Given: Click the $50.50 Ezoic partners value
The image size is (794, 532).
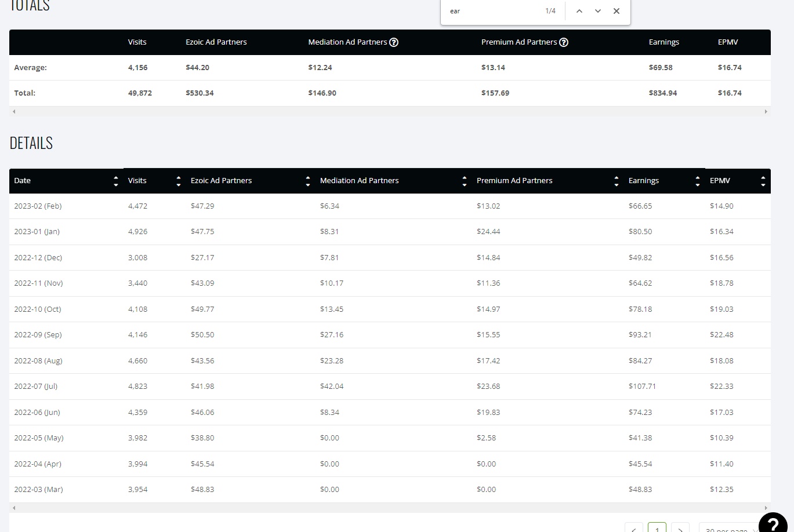Looking at the screenshot, I should [202, 334].
